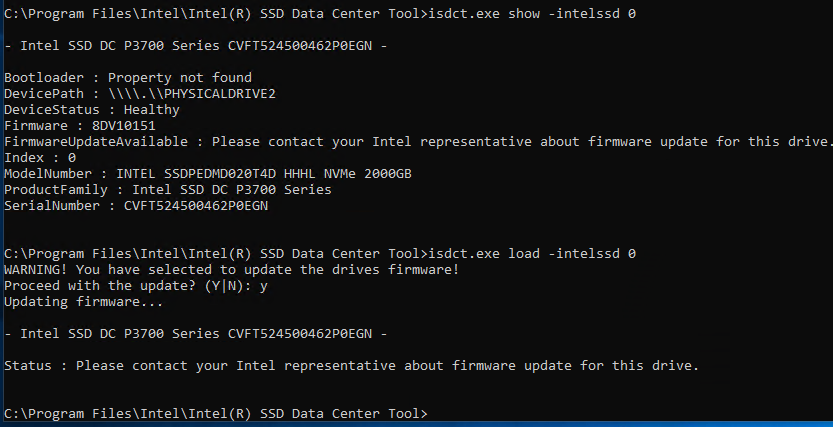Click the DevicePath PHYSICALDRIVE2 value
The width and height of the screenshot is (833, 427).
(192, 93)
